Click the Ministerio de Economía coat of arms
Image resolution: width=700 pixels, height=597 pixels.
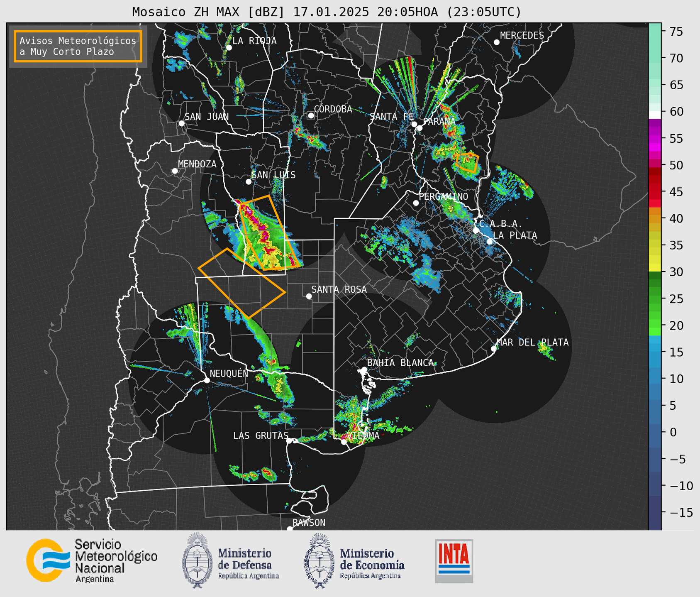click(x=320, y=560)
